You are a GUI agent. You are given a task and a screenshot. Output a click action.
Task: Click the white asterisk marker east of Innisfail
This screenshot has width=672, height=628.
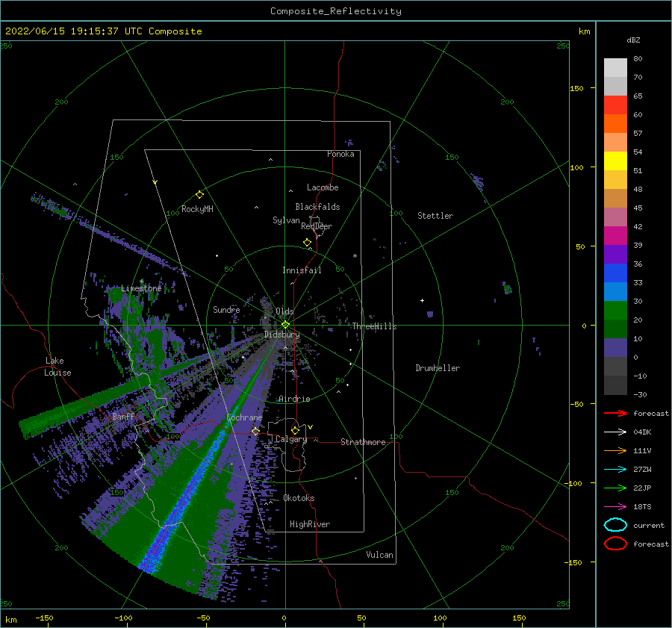click(x=355, y=256)
